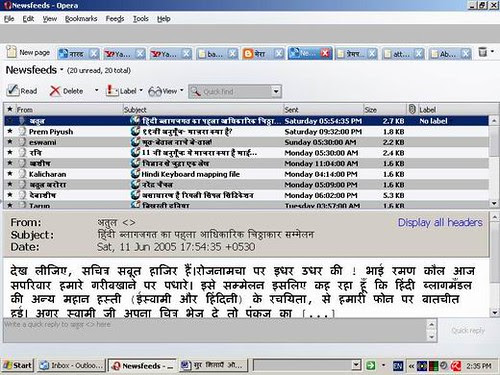Mark message as Read with checkmark icon

[x=13, y=91]
